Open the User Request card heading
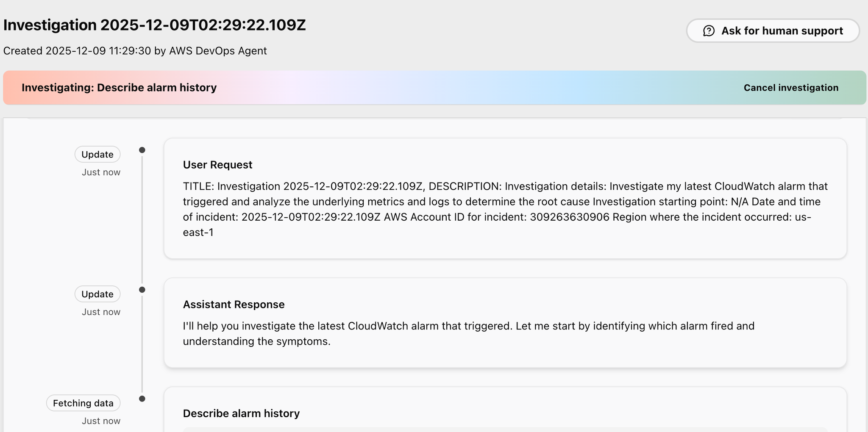 point(217,165)
